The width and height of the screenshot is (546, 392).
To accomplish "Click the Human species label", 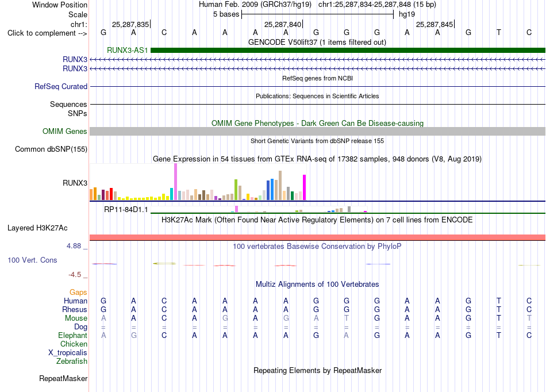I will point(75,301).
